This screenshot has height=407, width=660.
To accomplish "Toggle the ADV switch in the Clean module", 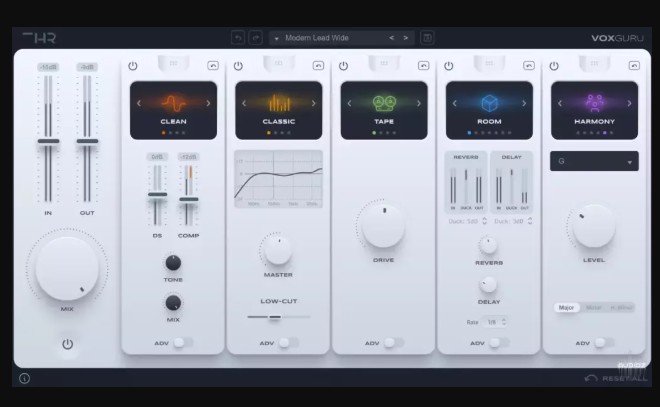I will pos(182,342).
